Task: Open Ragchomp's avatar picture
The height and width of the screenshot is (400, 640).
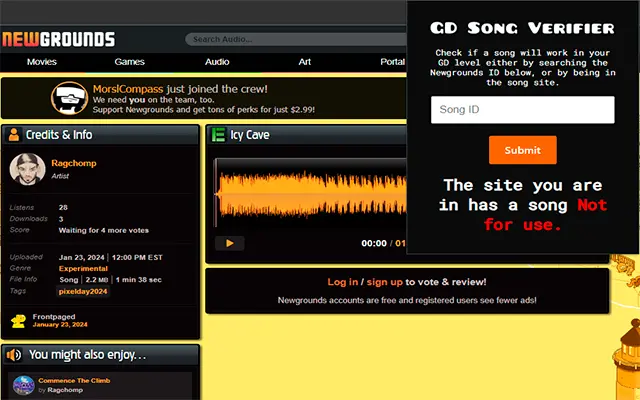Action: point(27,169)
